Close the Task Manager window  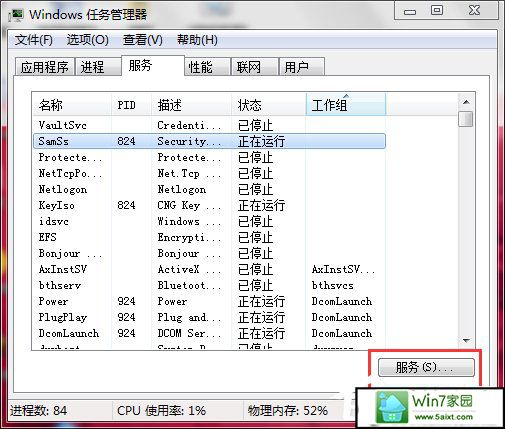pyautogui.click(x=474, y=11)
